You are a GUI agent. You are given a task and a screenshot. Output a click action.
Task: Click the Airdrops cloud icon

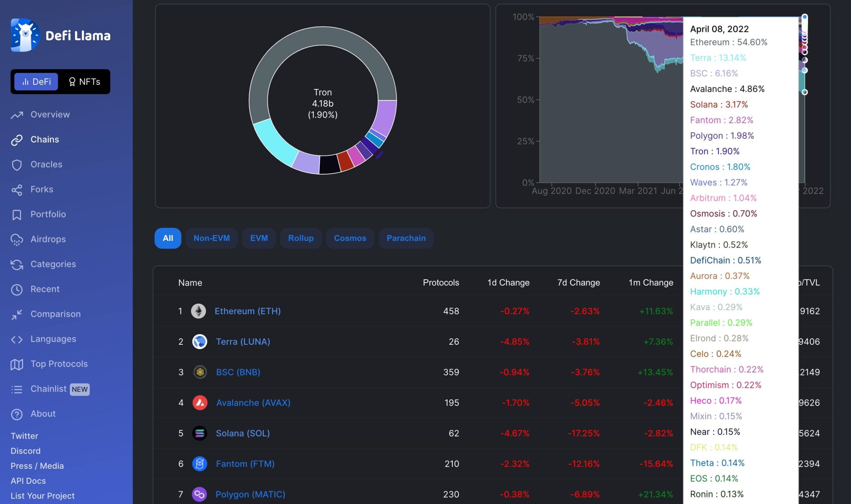tap(17, 240)
